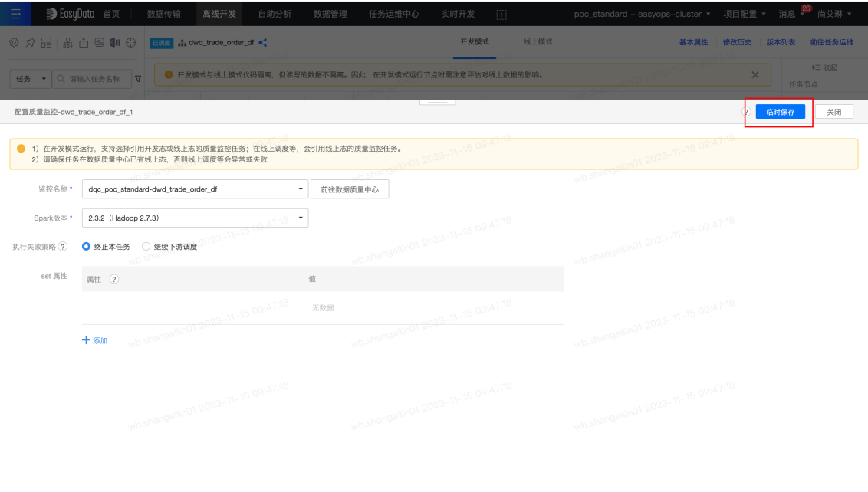Click 前往数据质量中心 button
The image size is (868, 492).
point(350,189)
